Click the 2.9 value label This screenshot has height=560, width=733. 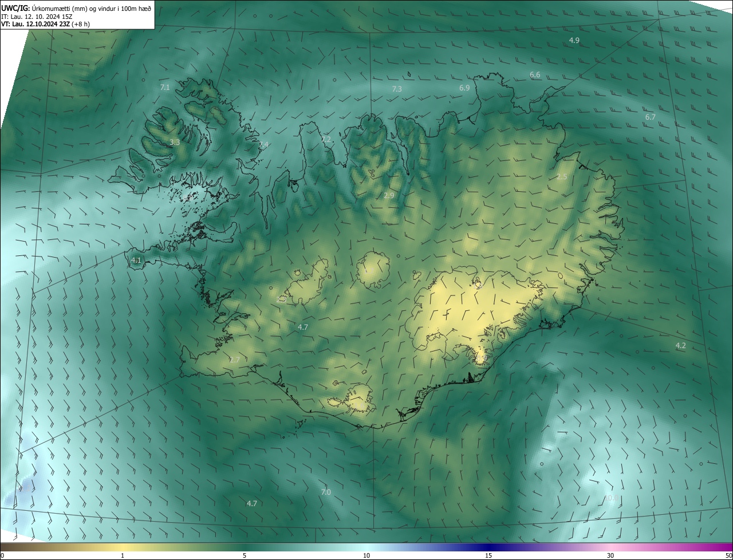click(389, 196)
